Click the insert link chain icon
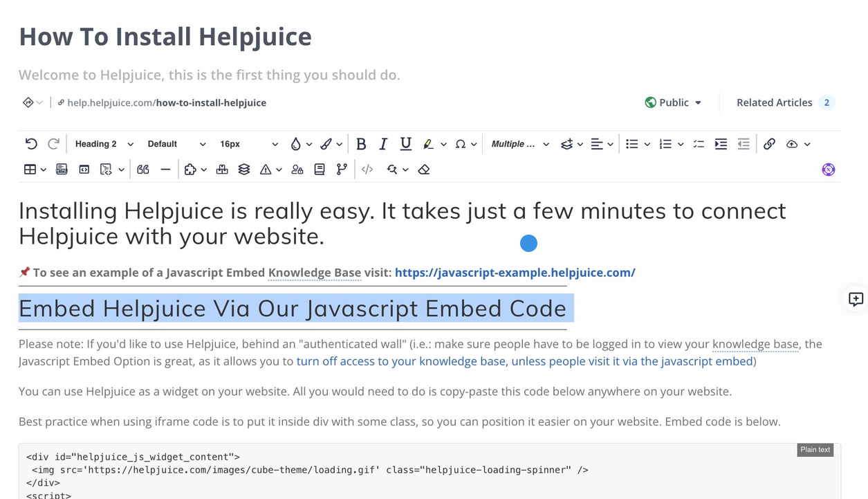 [769, 144]
